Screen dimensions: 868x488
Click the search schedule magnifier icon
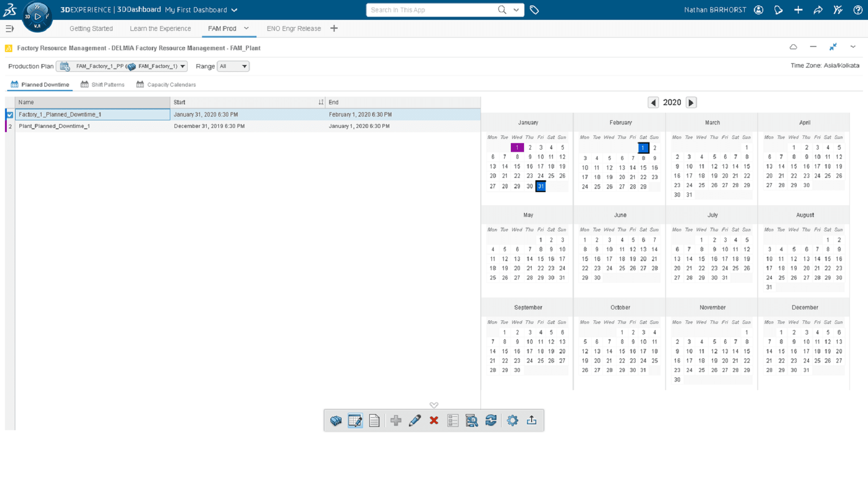pyautogui.click(x=472, y=421)
